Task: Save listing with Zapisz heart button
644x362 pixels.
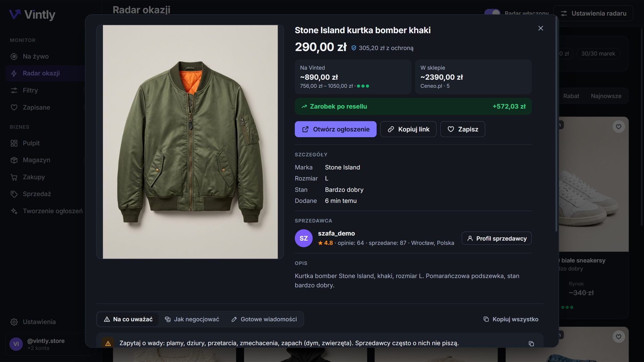Action: (x=463, y=129)
